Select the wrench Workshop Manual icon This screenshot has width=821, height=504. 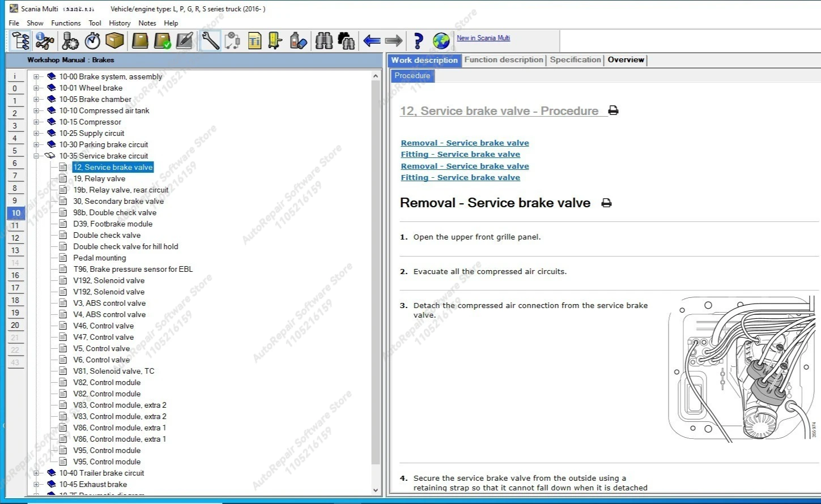coord(210,40)
